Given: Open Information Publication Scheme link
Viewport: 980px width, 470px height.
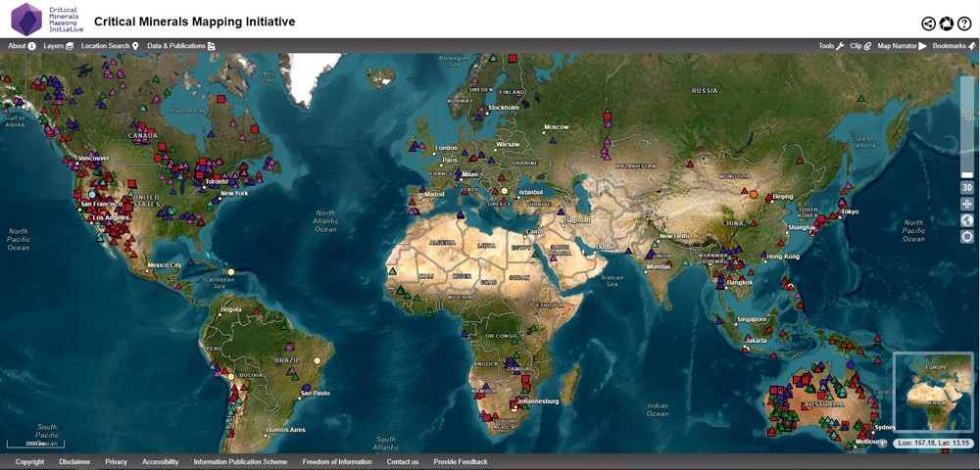Looking at the screenshot, I should click(241, 462).
